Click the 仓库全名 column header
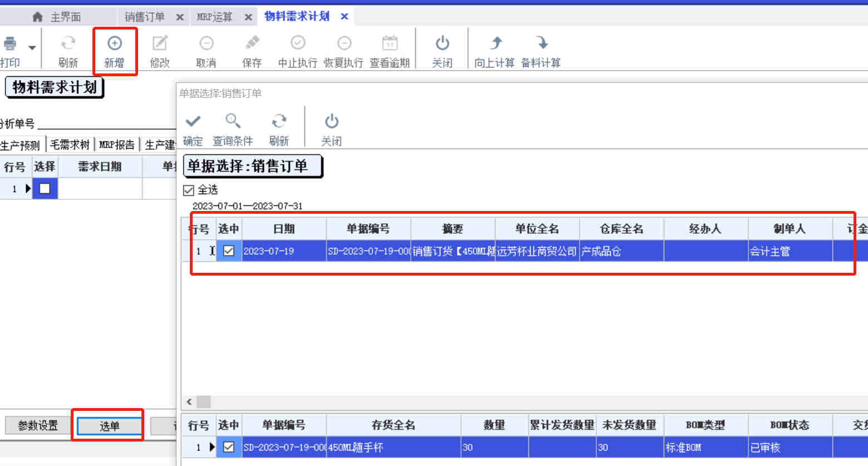 pos(621,229)
